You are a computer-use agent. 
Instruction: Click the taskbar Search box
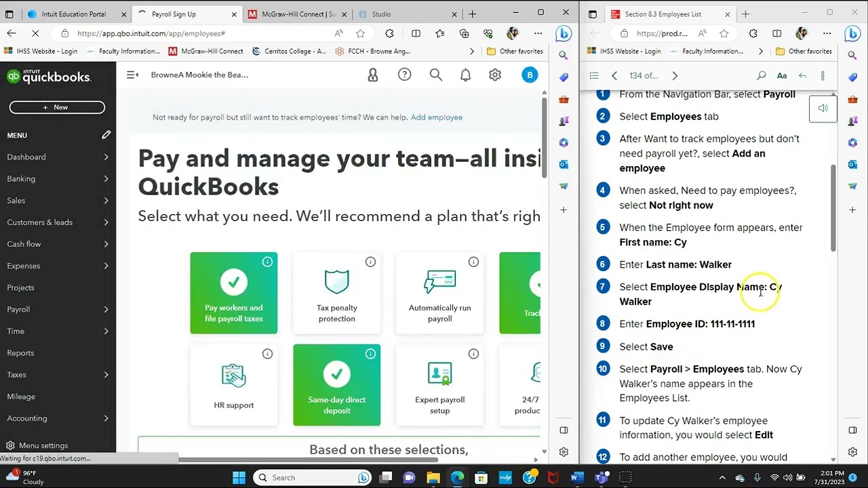(313, 478)
